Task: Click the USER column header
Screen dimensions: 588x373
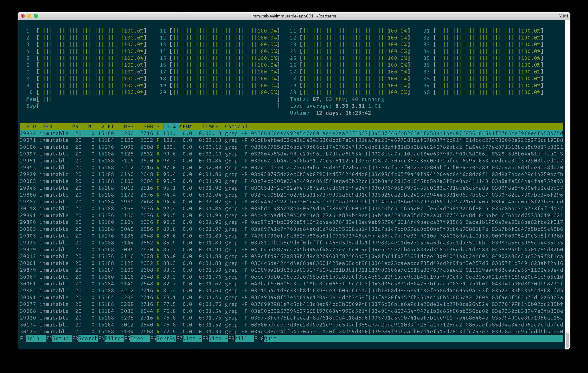Action: [x=46, y=127]
